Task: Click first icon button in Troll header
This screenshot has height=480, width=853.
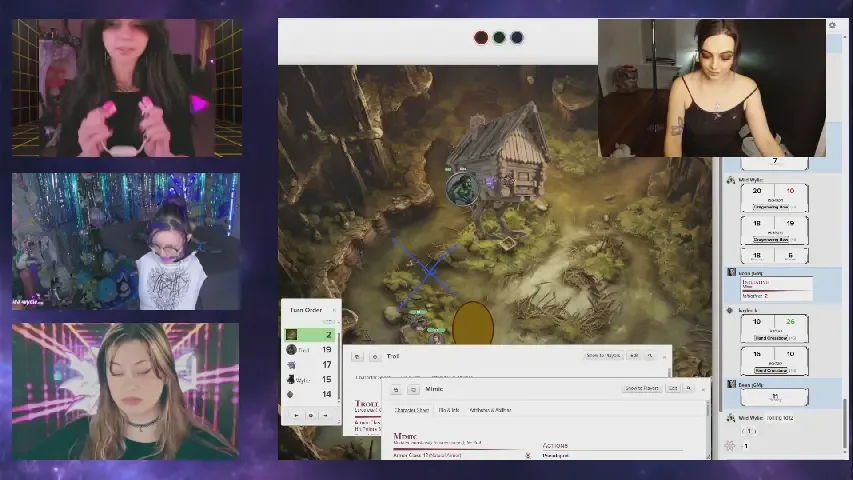Action: (357, 356)
